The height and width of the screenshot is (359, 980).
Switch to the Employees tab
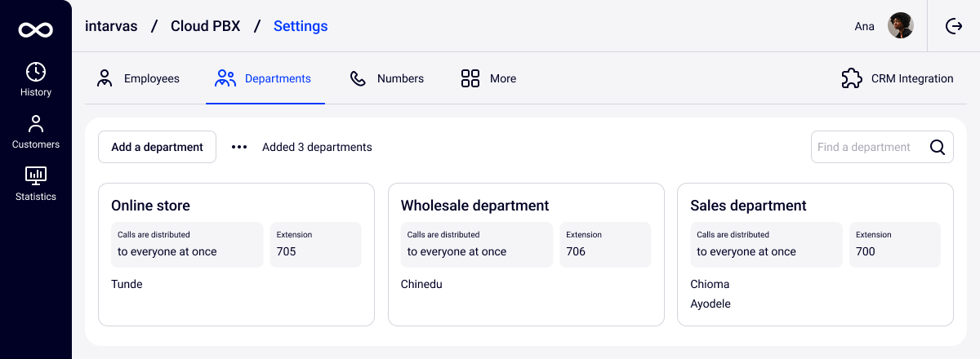(137, 78)
